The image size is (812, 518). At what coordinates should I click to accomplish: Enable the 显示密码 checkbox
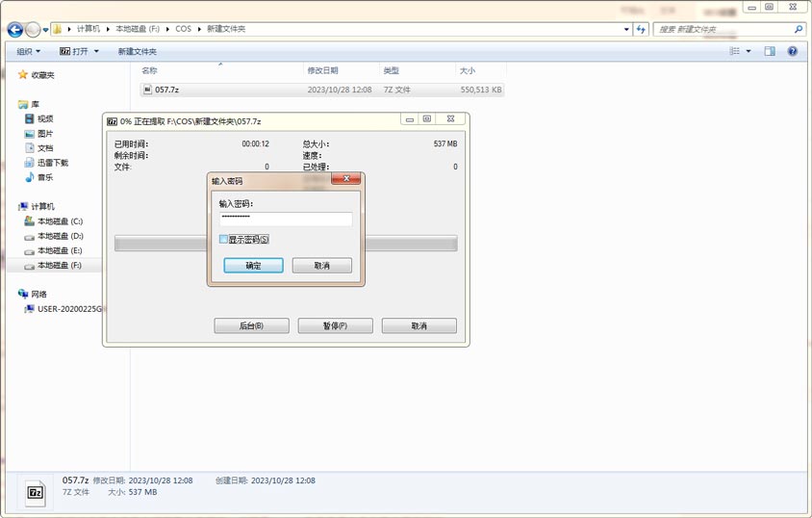[x=224, y=239]
